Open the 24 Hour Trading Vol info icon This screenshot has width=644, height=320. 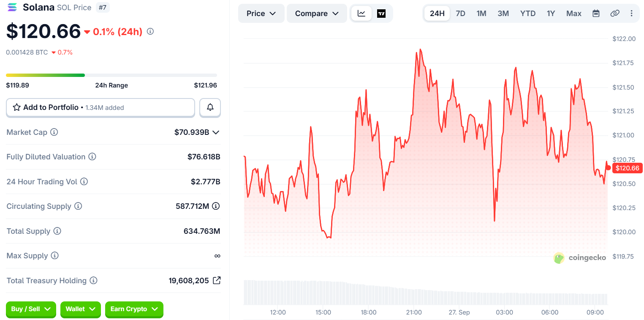click(84, 182)
